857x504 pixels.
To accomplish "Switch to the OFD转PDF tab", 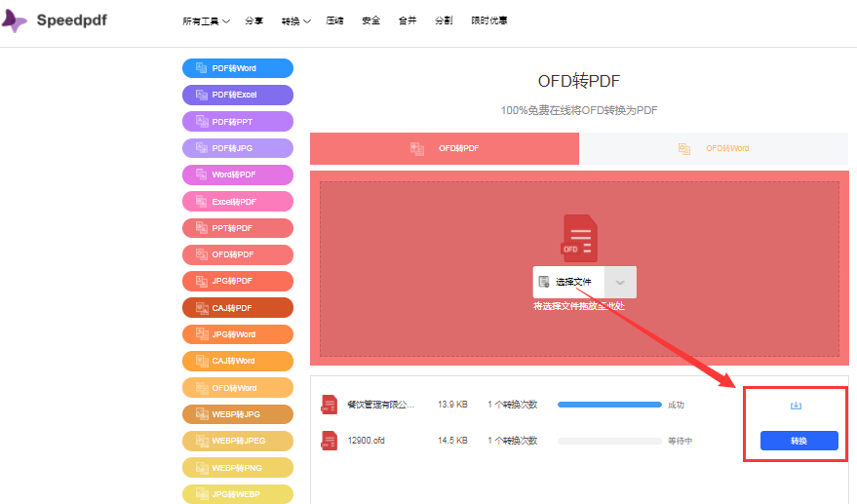I will pos(445,148).
